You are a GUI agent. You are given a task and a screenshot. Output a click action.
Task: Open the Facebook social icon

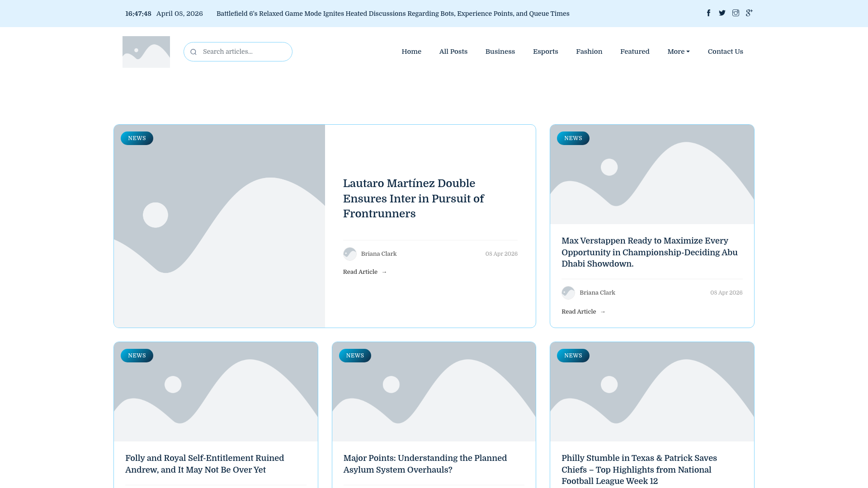tap(708, 13)
